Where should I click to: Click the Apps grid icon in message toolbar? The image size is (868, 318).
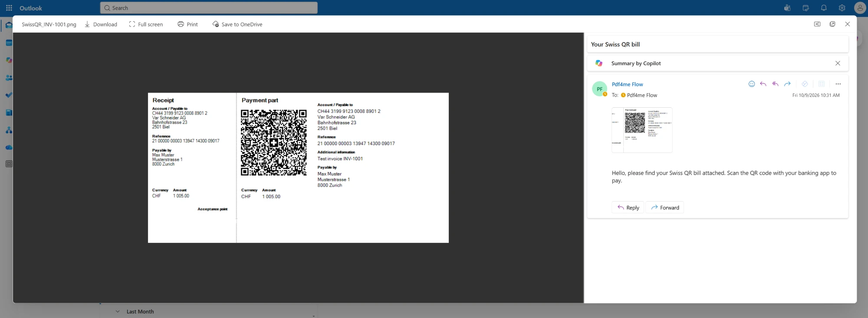tap(822, 84)
